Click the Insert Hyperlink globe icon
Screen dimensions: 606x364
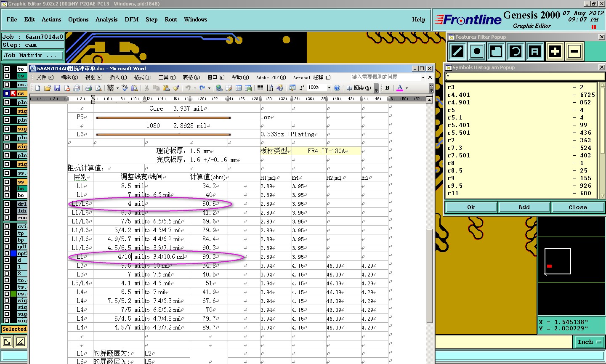point(219,88)
